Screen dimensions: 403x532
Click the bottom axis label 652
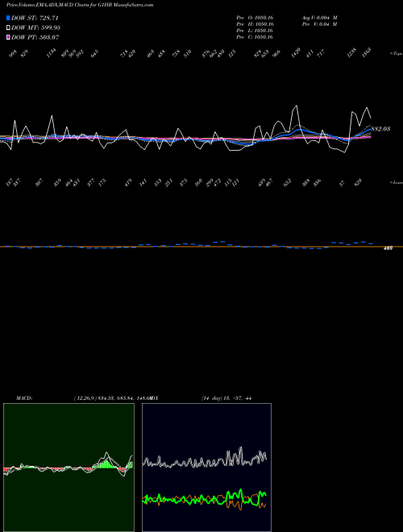(x=287, y=183)
